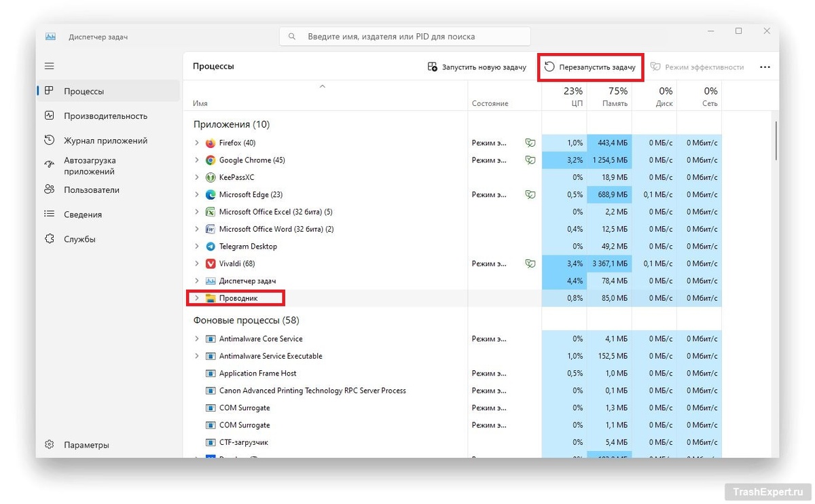Open the Журнал приложений tab
The image size is (815, 504).
click(108, 141)
